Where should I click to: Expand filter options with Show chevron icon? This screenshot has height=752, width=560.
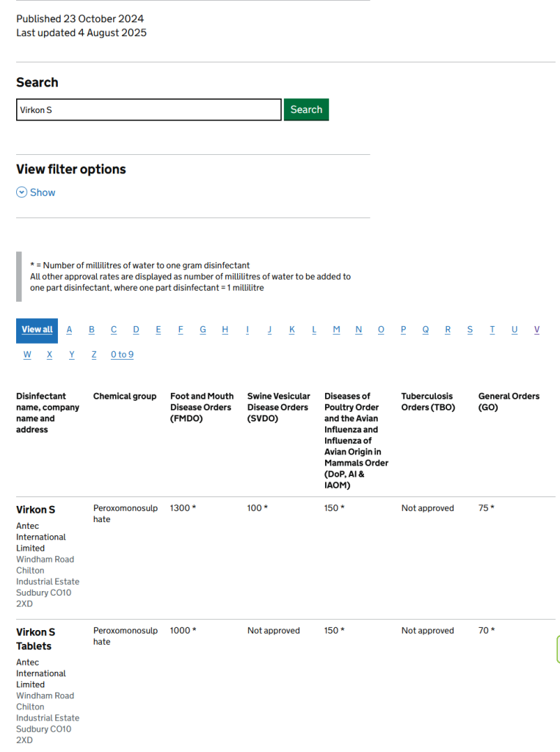coord(21,192)
